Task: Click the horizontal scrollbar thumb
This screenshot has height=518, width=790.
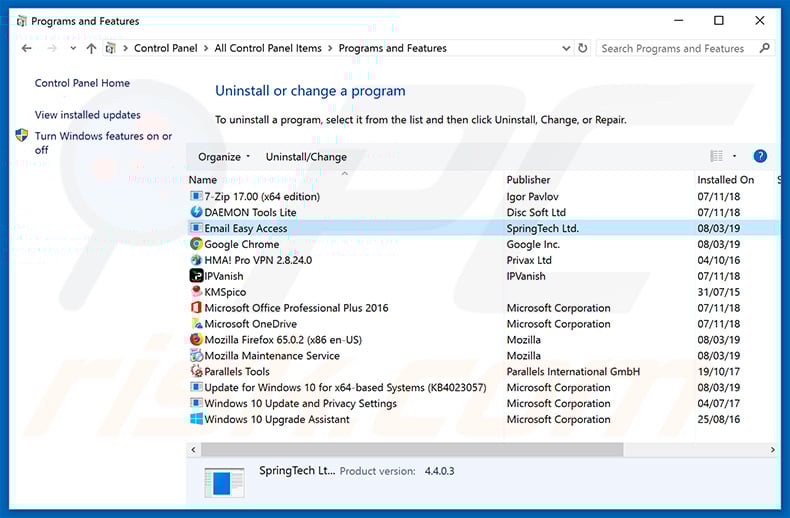Action: [x=412, y=449]
